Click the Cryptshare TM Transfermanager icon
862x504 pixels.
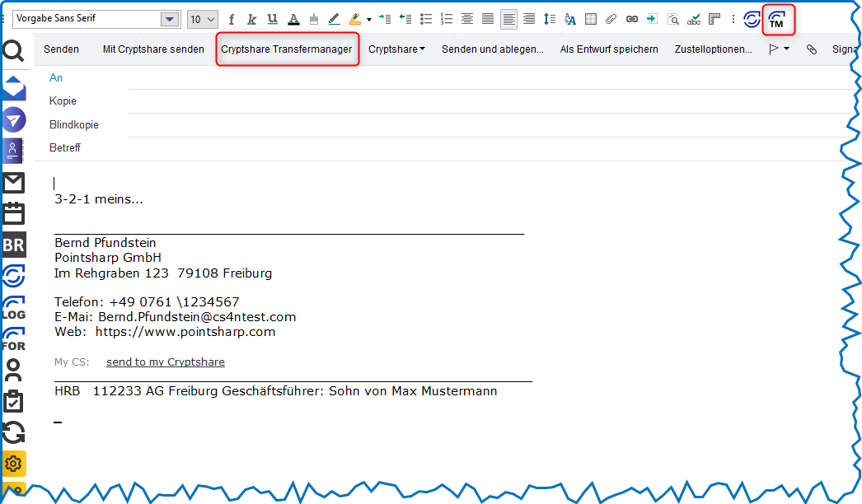(777, 19)
